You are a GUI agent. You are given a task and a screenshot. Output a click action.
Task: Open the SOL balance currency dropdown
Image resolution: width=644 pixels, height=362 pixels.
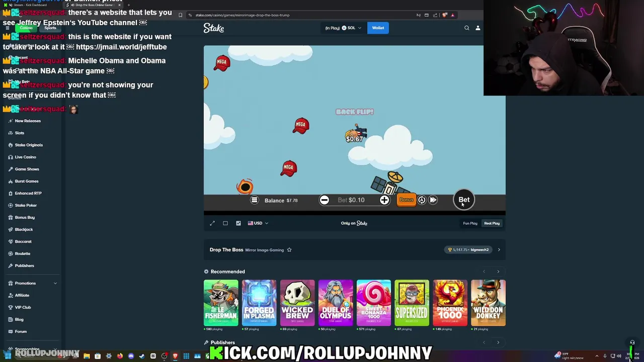(x=343, y=28)
